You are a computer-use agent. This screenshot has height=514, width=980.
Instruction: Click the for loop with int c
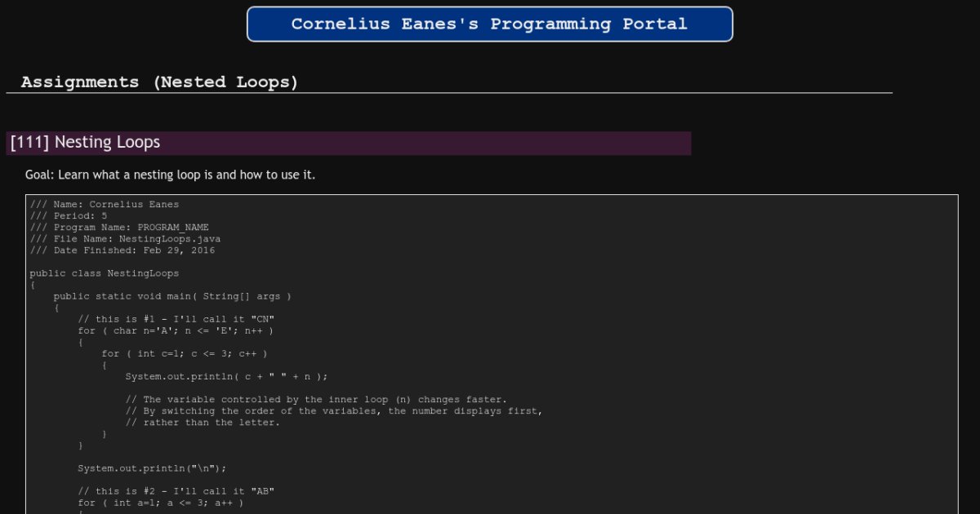tap(185, 353)
